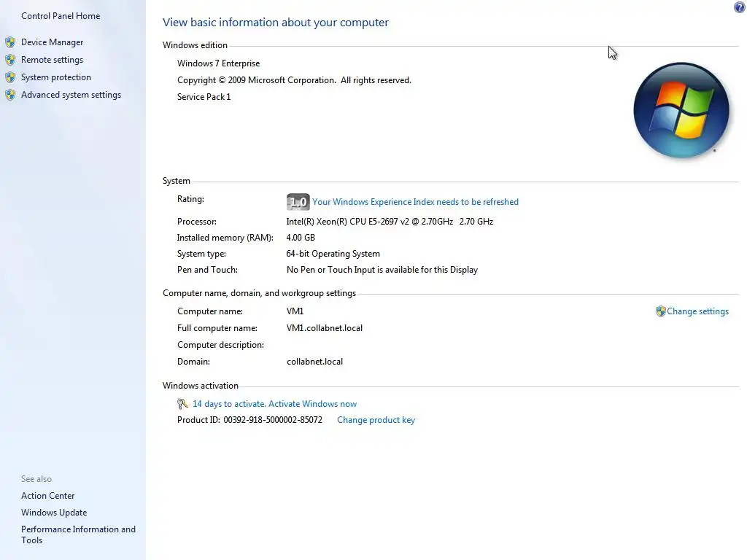Open Action Center under See also
The image size is (747, 560).
[x=47, y=496]
